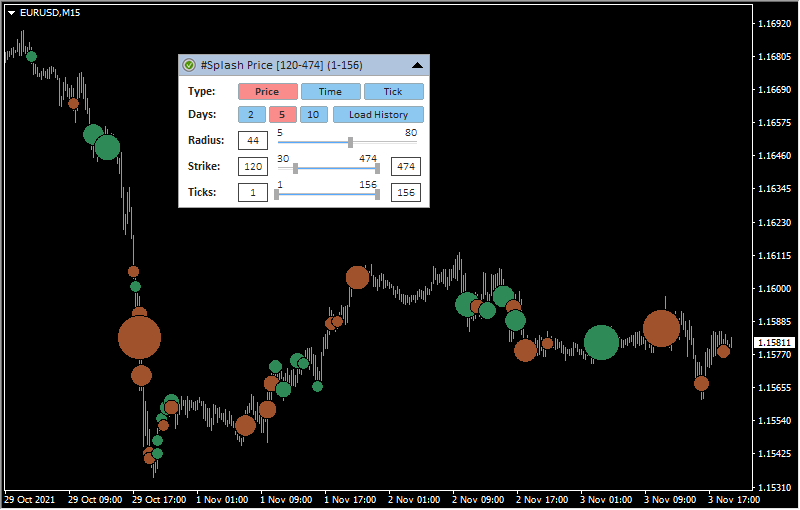
Task: Switch type to Tick
Action: coord(393,92)
